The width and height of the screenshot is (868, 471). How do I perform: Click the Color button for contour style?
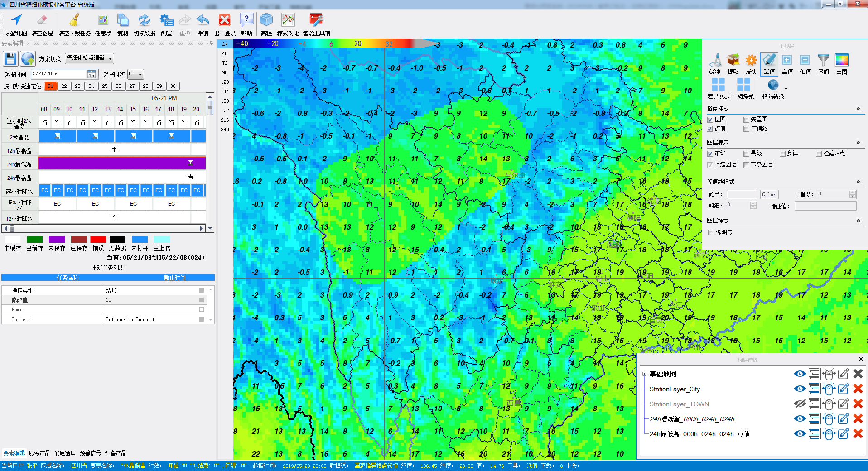click(x=769, y=195)
